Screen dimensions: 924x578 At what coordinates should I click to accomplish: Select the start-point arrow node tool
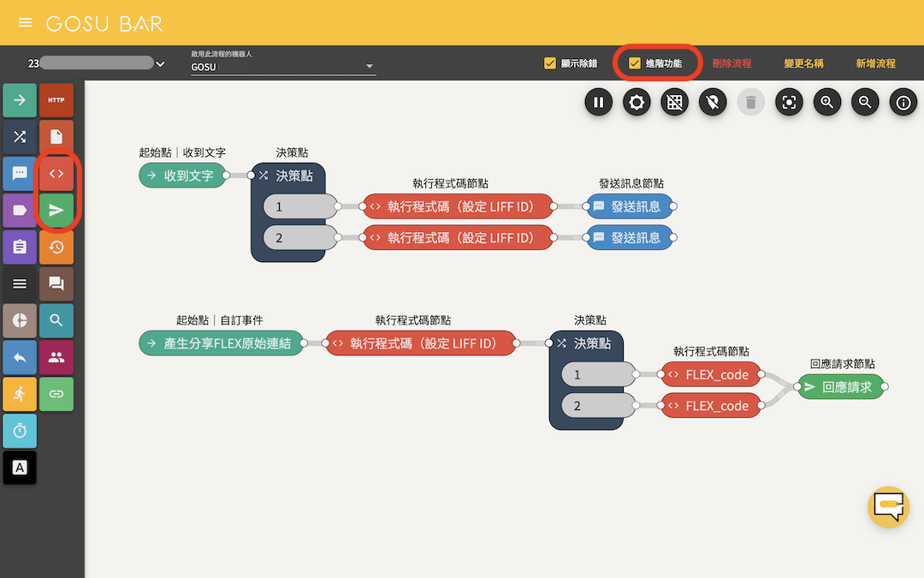point(20,100)
